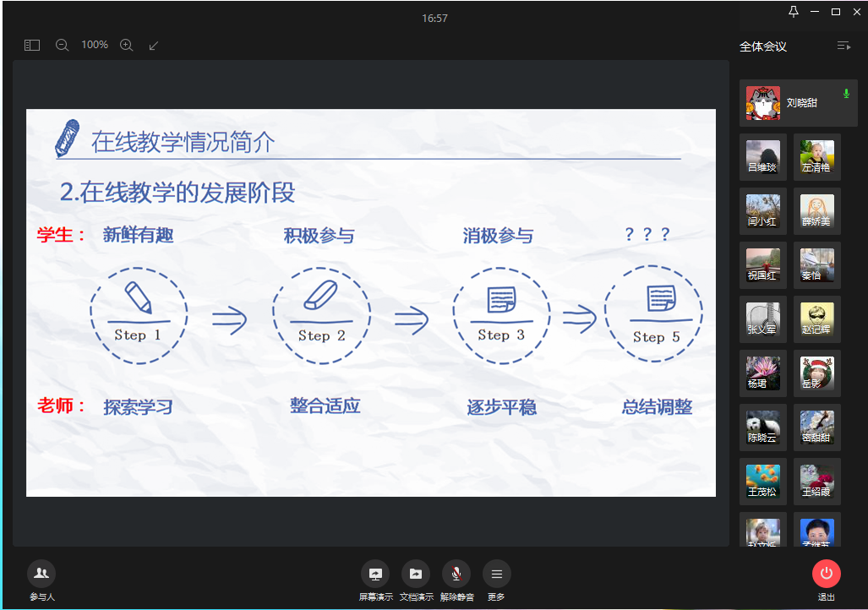Expand the 更多 more options menu

[496, 574]
